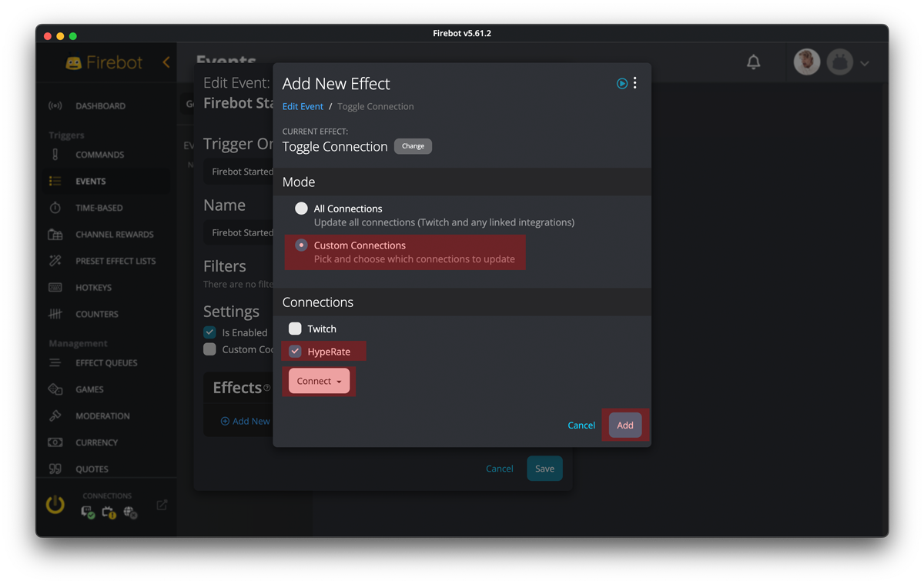Go to Commands page
This screenshot has height=584, width=924.
tap(100, 155)
